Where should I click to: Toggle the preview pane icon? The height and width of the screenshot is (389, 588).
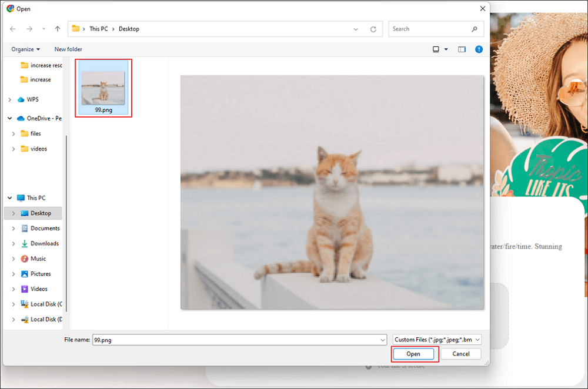pos(462,49)
